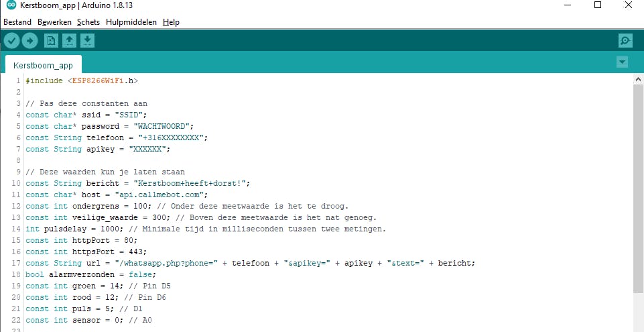Click the editor scrollbar up arrow
The height and width of the screenshot is (332, 644).
coord(639,80)
